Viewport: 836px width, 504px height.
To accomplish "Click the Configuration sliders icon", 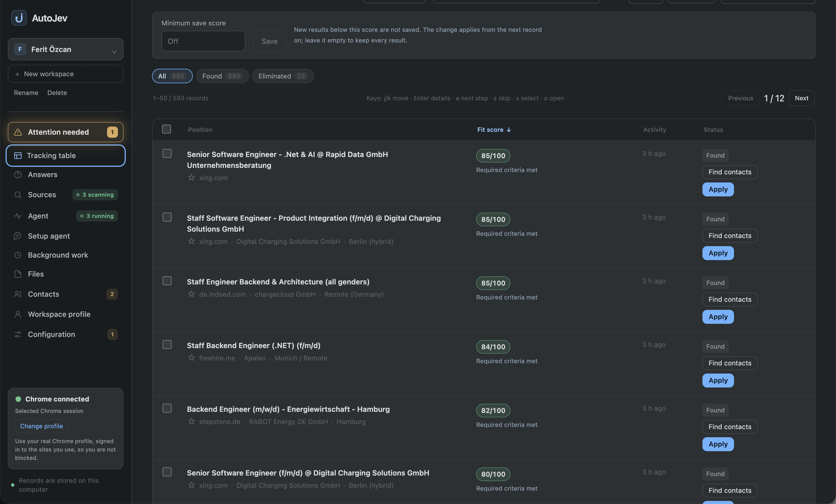I will point(18,334).
